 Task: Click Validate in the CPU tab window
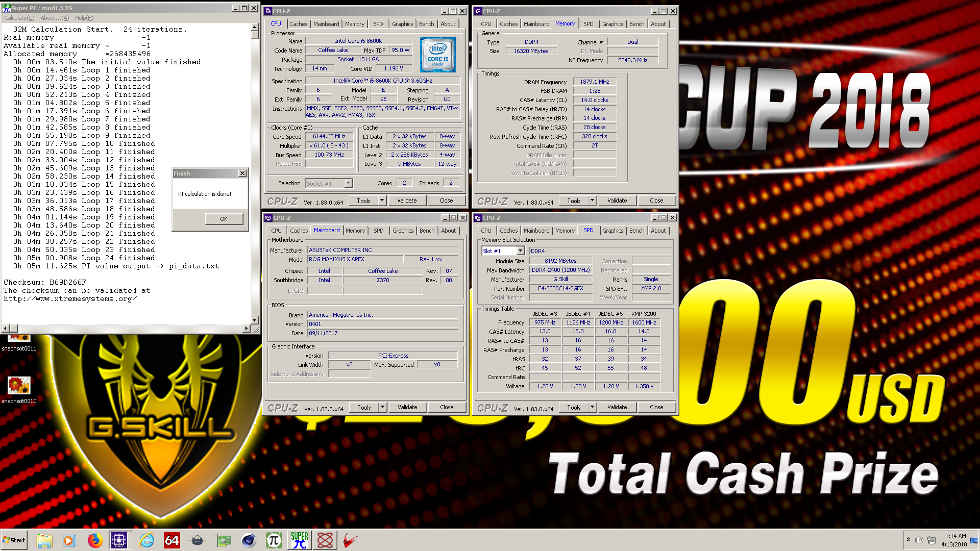tap(407, 201)
